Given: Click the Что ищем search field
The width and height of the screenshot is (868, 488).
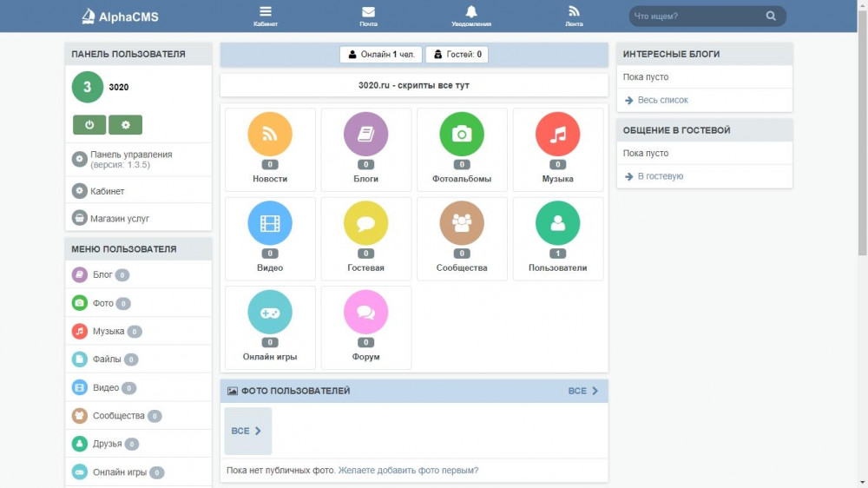Looking at the screenshot, I should coord(699,16).
